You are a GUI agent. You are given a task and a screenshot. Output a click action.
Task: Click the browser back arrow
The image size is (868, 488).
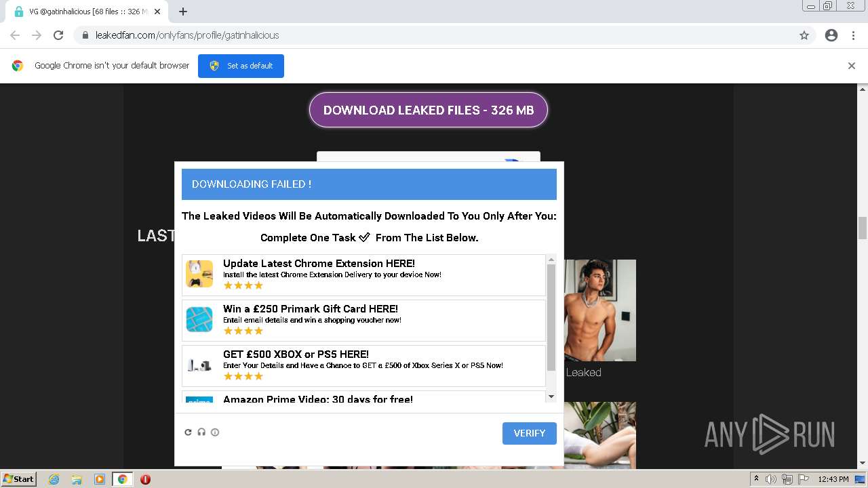pos(15,35)
